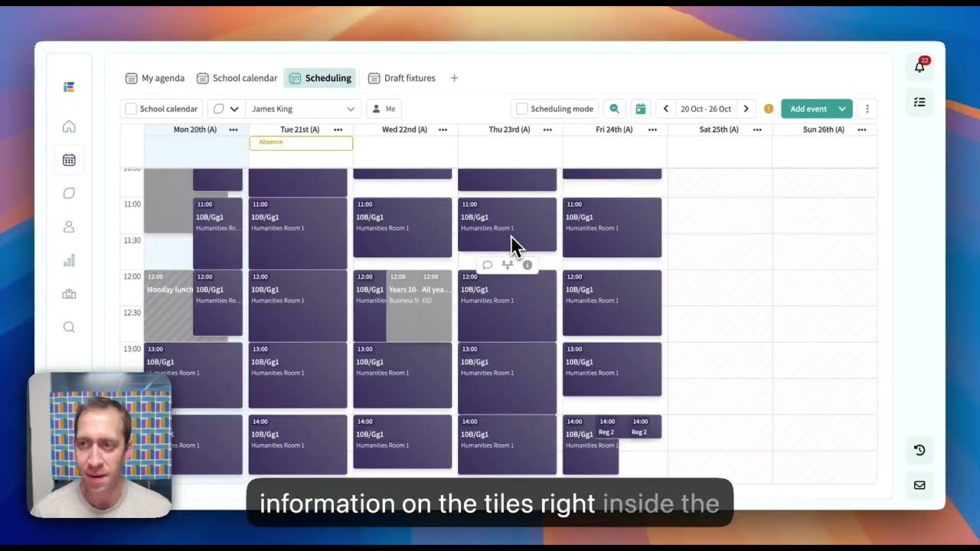
Task: Open Monday 11:00 10B/Gg1 lesson tile
Action: [x=217, y=233]
